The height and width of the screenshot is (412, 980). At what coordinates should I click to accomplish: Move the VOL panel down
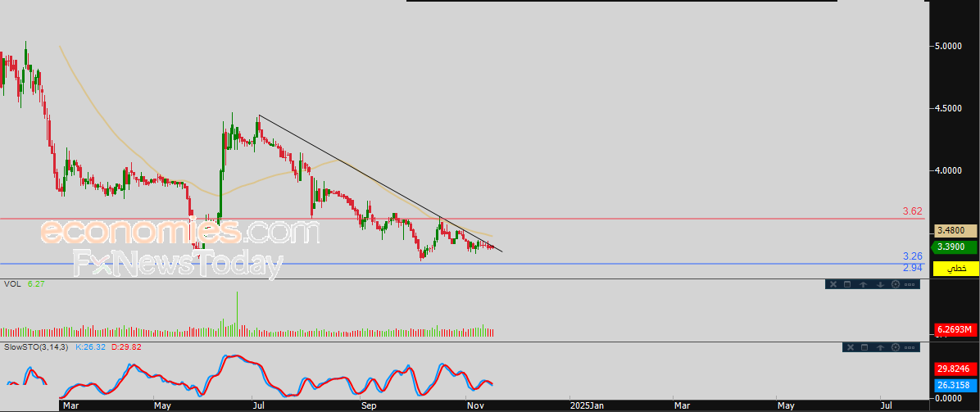880,284
